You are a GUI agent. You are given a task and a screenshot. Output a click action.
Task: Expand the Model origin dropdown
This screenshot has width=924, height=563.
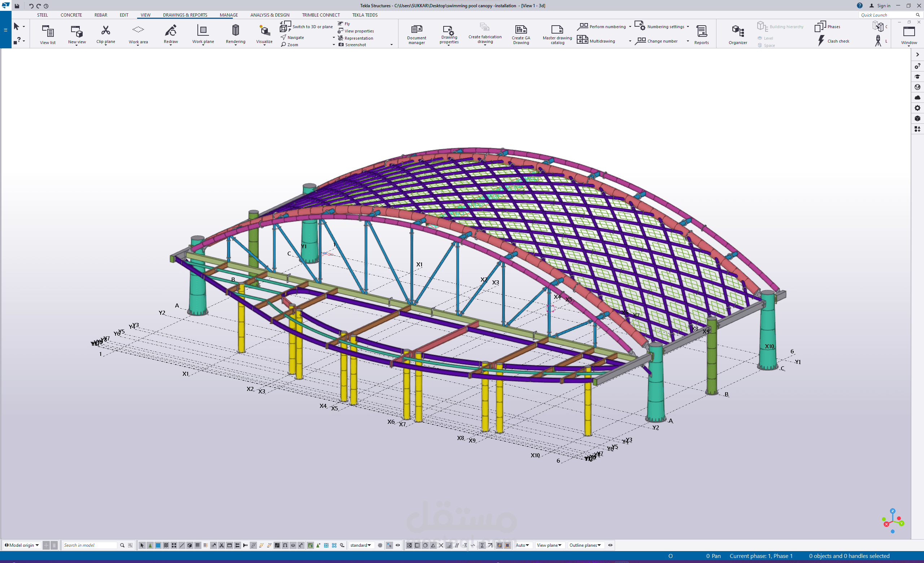[22, 545]
